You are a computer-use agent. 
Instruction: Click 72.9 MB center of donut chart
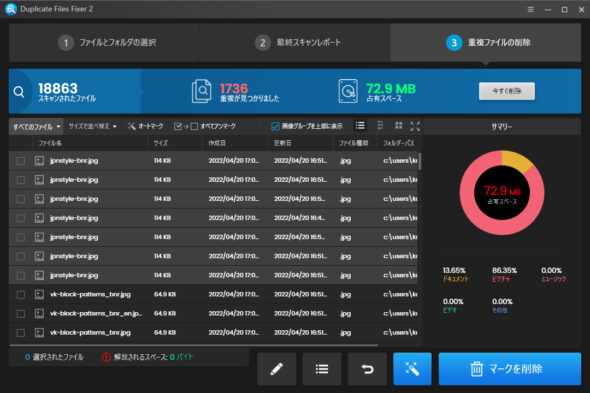point(502,193)
